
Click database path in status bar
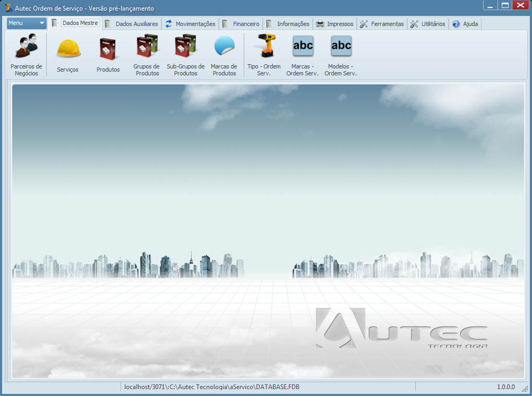coord(212,387)
